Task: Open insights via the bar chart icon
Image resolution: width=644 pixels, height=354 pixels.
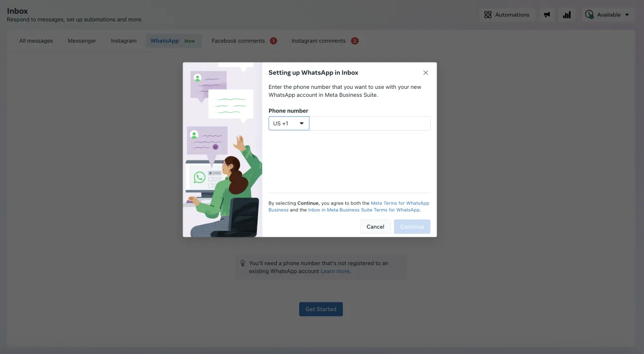Action: pos(567,14)
